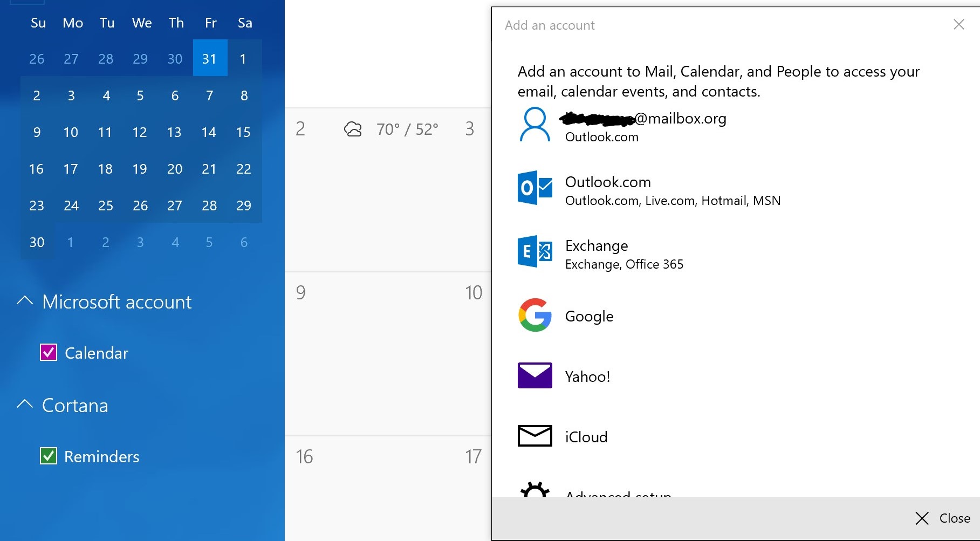980x541 pixels.
Task: Click the mailbox.org user profile icon
Action: [535, 125]
